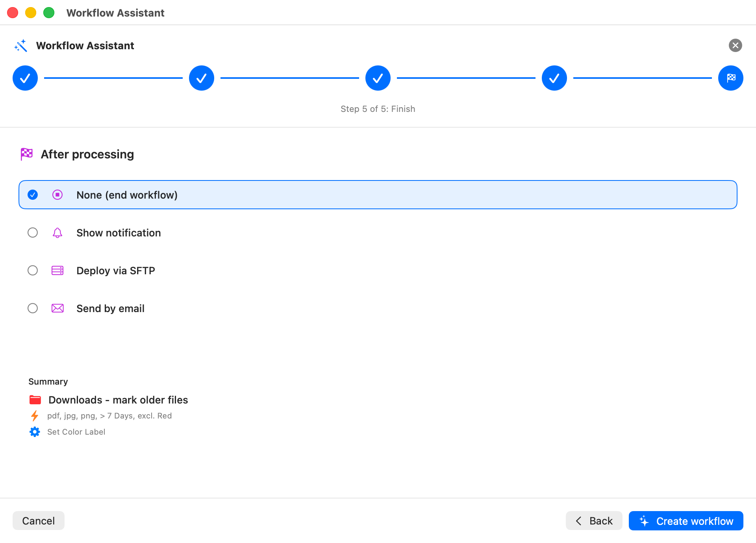Click the Create workflow button
The image size is (756, 543).
(x=686, y=521)
